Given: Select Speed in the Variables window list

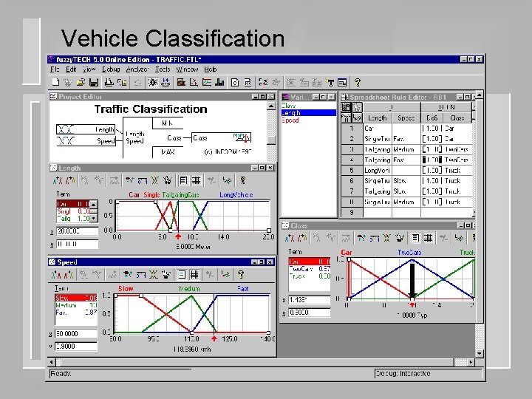Looking at the screenshot, I should [x=290, y=120].
